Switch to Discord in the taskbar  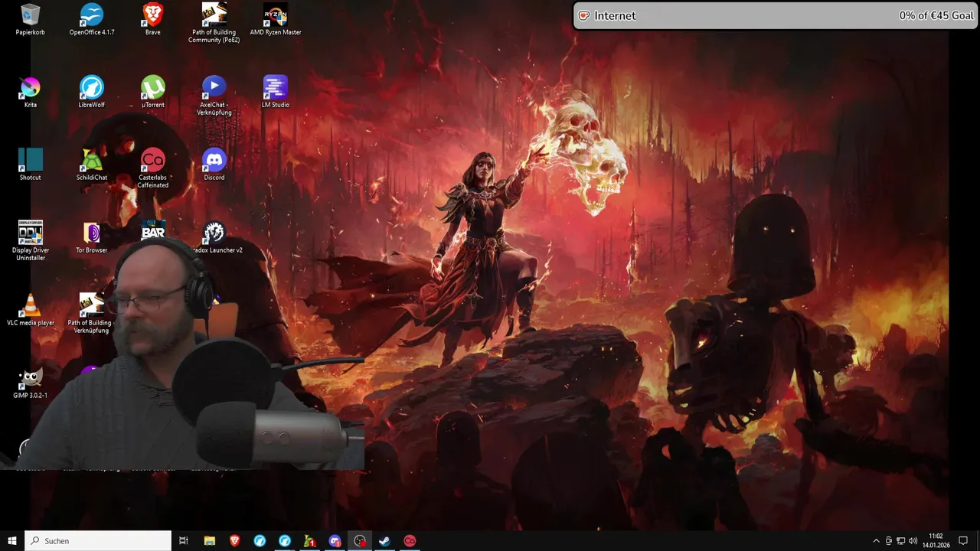335,541
